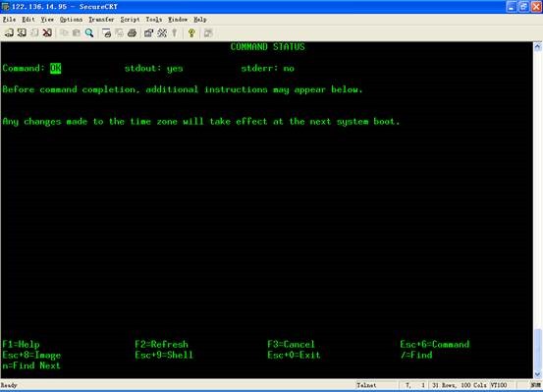
Task: Click the 'Esc+8=Image' key hint
Action: tap(31, 356)
